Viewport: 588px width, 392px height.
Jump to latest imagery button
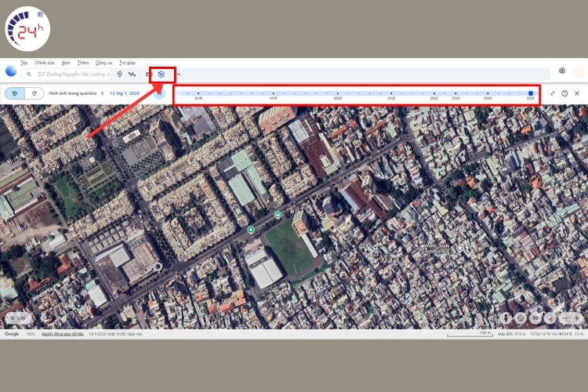tap(159, 93)
